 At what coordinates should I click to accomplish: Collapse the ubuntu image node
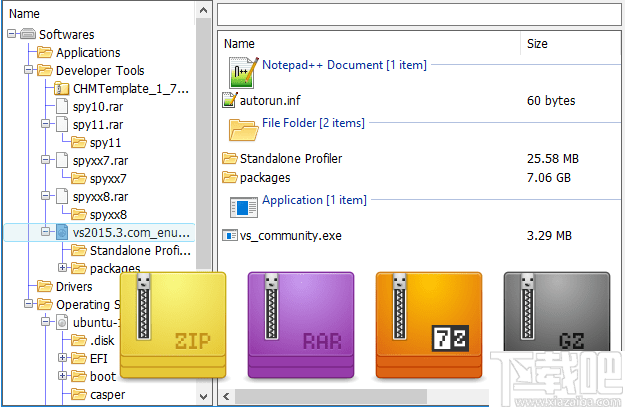[x=45, y=321]
